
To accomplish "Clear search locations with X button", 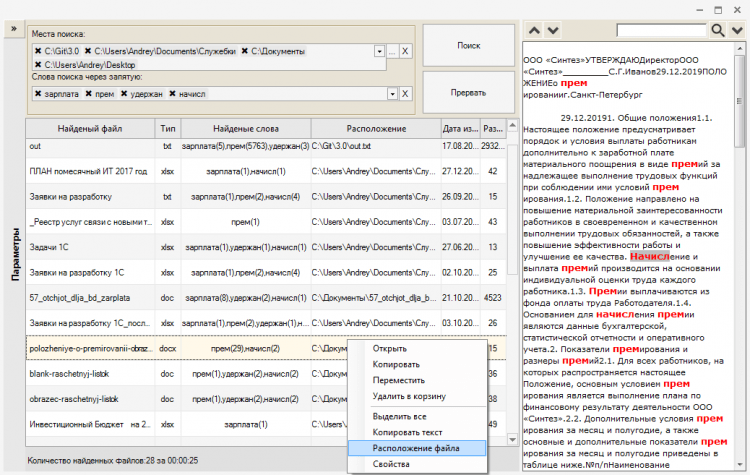I will tap(406, 50).
